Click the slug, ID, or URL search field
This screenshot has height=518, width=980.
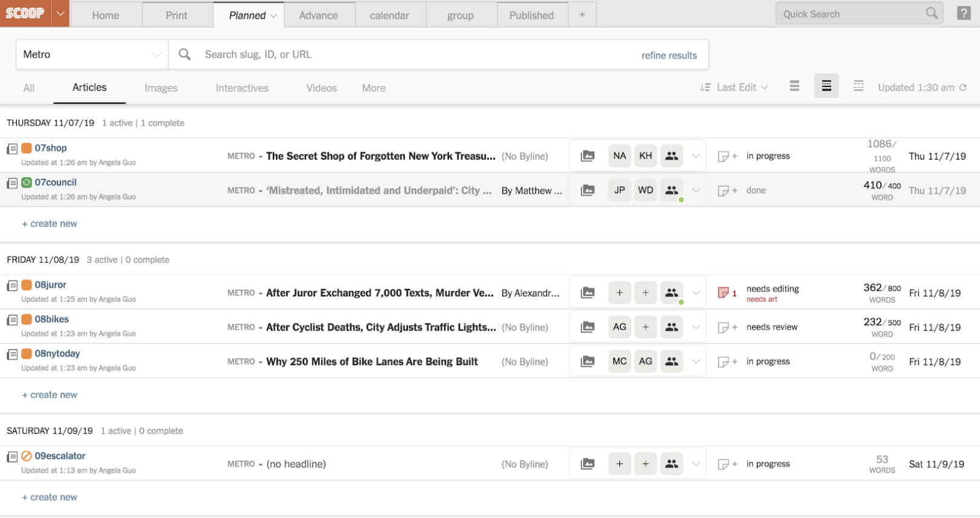point(411,54)
